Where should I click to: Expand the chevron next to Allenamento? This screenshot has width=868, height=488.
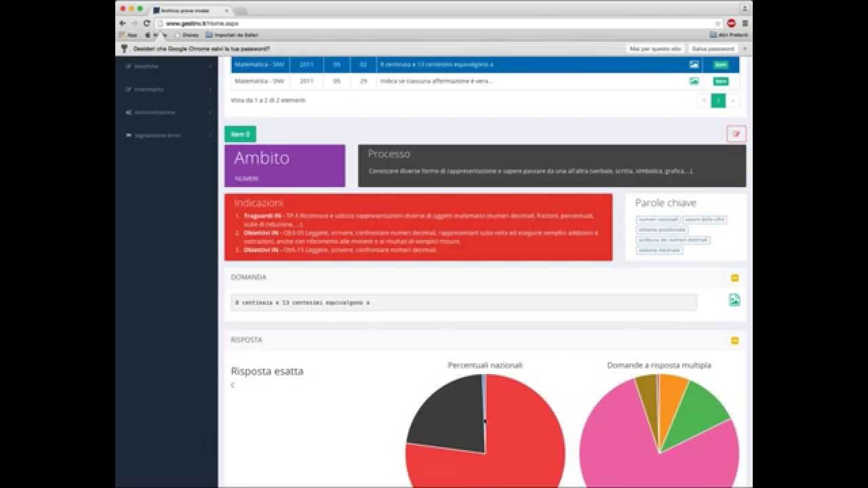click(x=210, y=89)
